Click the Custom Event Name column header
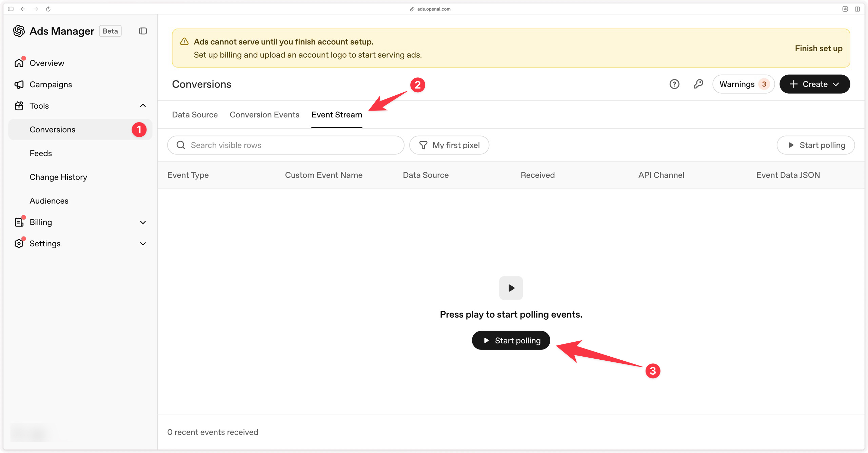 click(323, 175)
